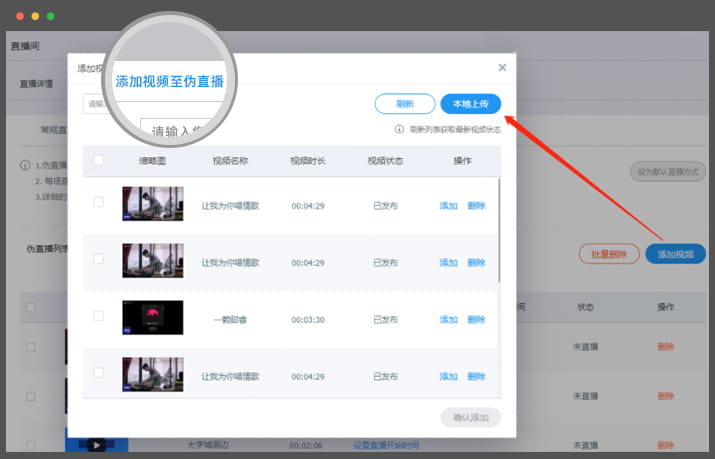Select the checkbox of the last dialog row
The image size is (715, 459).
[98, 373]
